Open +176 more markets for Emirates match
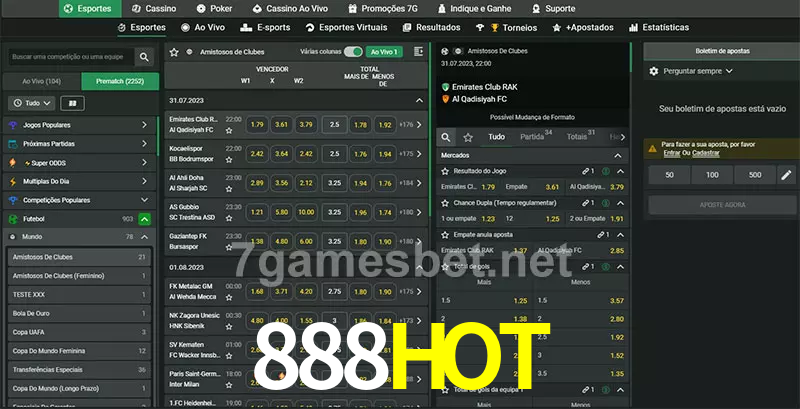 pos(411,124)
